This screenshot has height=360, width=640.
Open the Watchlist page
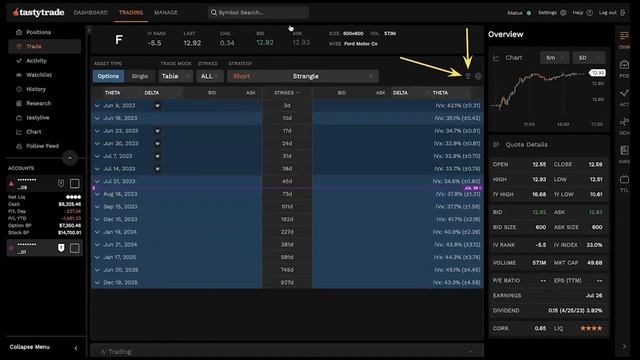point(44,75)
